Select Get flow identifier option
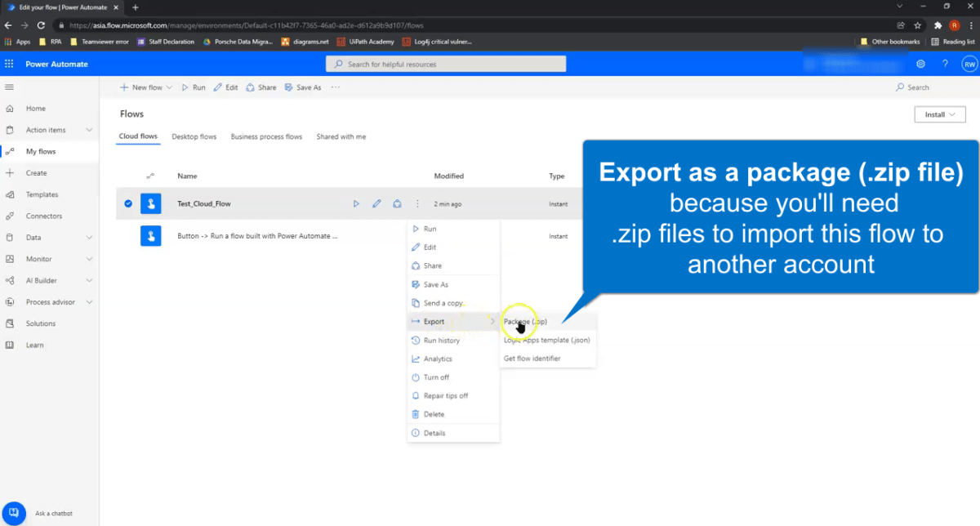Screen dimensions: 980x526 (x=548, y=359)
